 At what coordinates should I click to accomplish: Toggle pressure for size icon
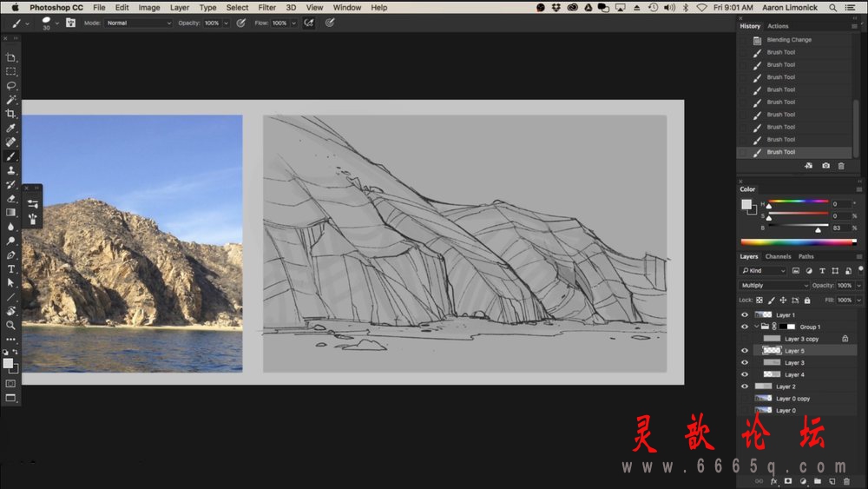330,23
